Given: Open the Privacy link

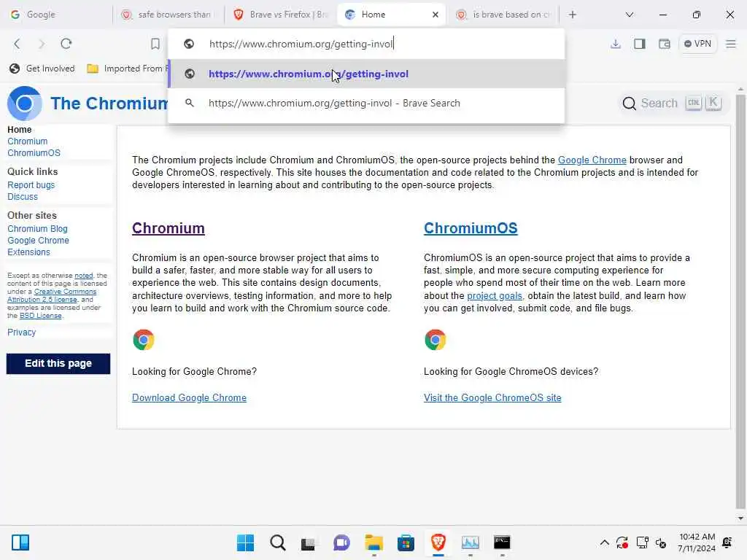Looking at the screenshot, I should tap(21, 332).
